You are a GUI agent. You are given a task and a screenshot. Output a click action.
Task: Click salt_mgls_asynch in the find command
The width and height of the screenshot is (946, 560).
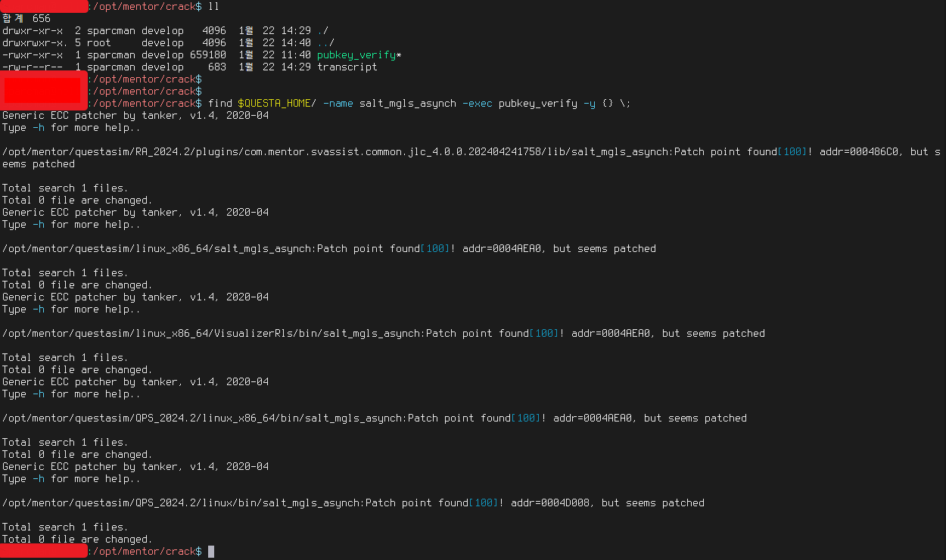click(407, 104)
